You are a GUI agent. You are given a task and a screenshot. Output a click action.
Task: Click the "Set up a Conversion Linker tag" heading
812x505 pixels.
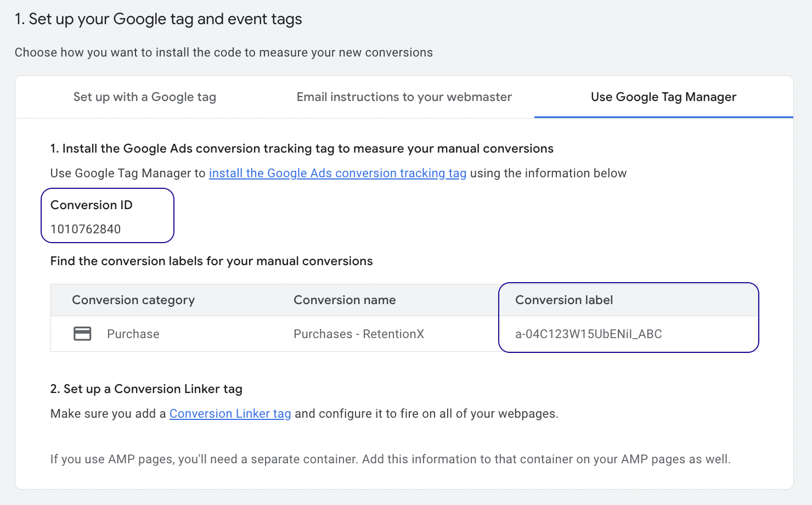pyautogui.click(x=146, y=389)
